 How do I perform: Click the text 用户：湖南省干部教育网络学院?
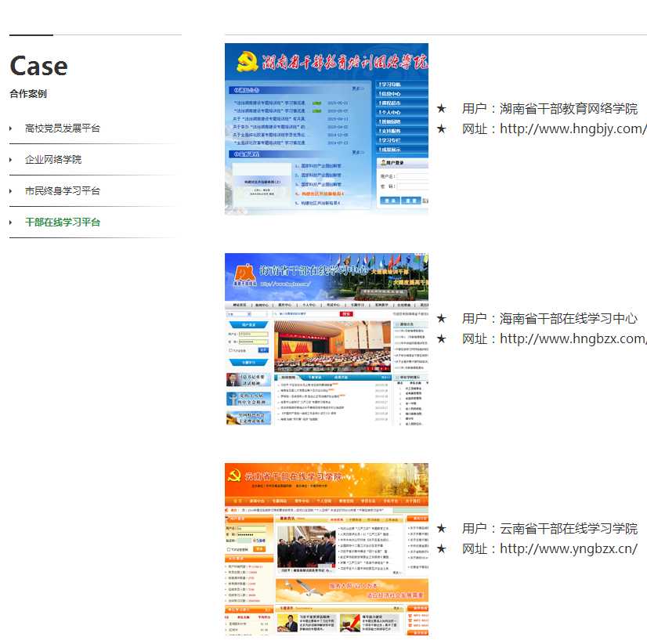pos(550,109)
